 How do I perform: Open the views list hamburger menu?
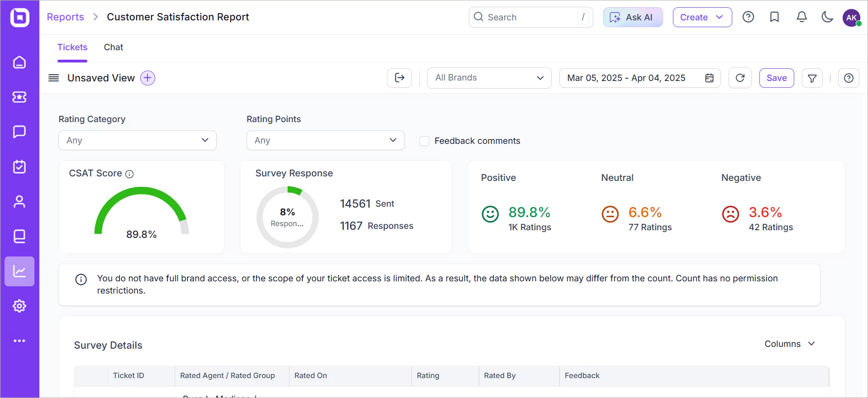(54, 78)
